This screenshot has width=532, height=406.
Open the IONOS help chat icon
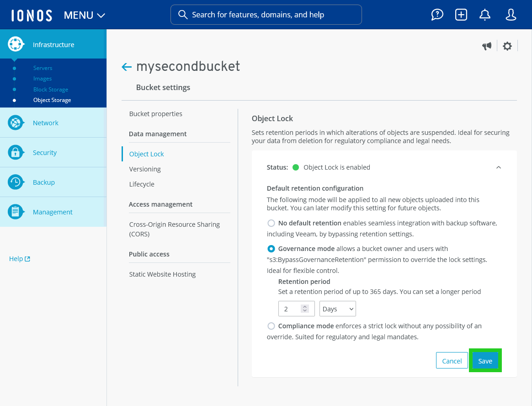coord(437,14)
